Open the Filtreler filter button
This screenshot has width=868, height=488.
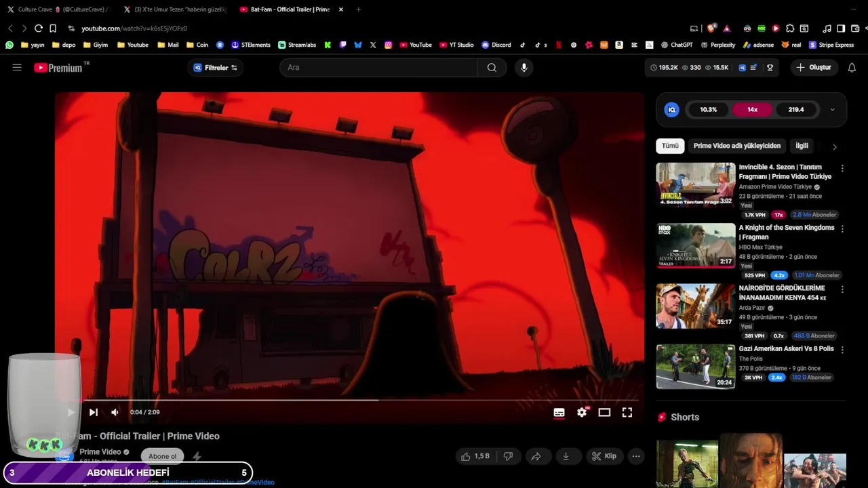pyautogui.click(x=216, y=68)
